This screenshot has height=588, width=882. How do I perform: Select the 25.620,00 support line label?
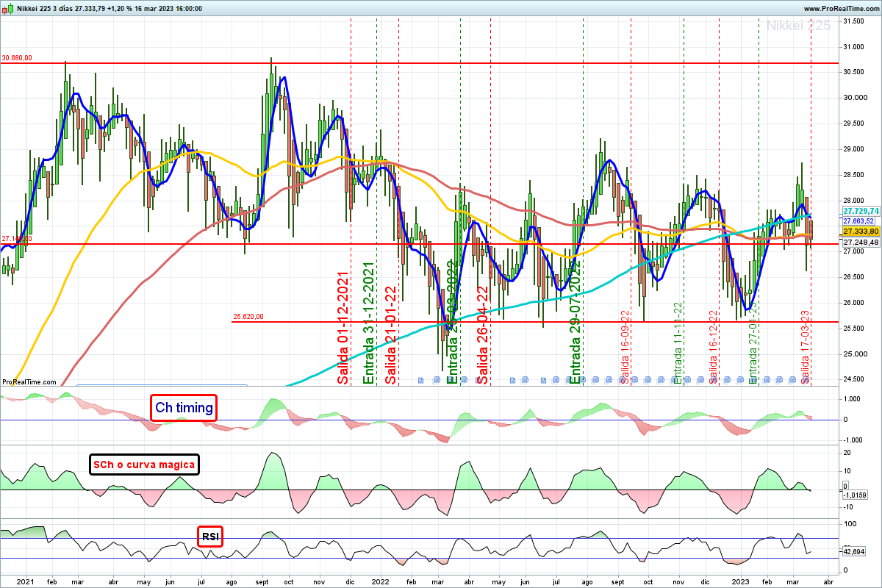pos(248,317)
